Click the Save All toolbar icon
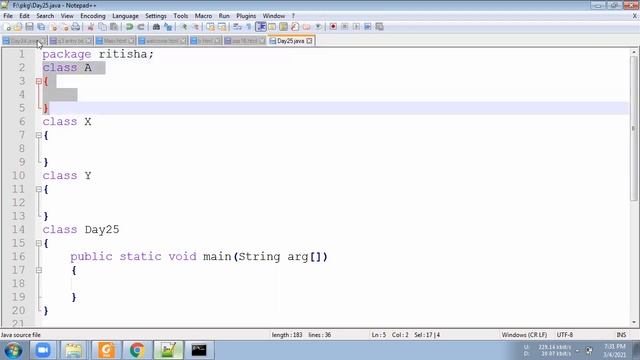Viewport: 640px width, 360px height. (x=41, y=27)
